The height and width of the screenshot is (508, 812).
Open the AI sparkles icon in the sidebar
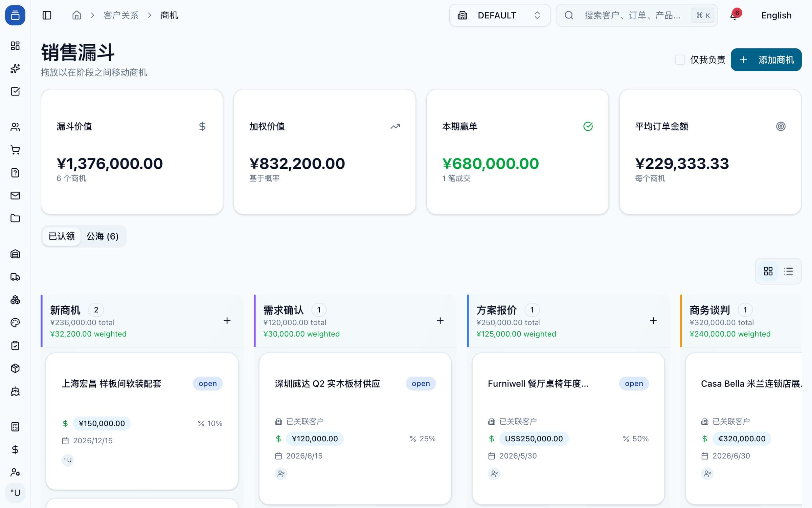tap(15, 68)
